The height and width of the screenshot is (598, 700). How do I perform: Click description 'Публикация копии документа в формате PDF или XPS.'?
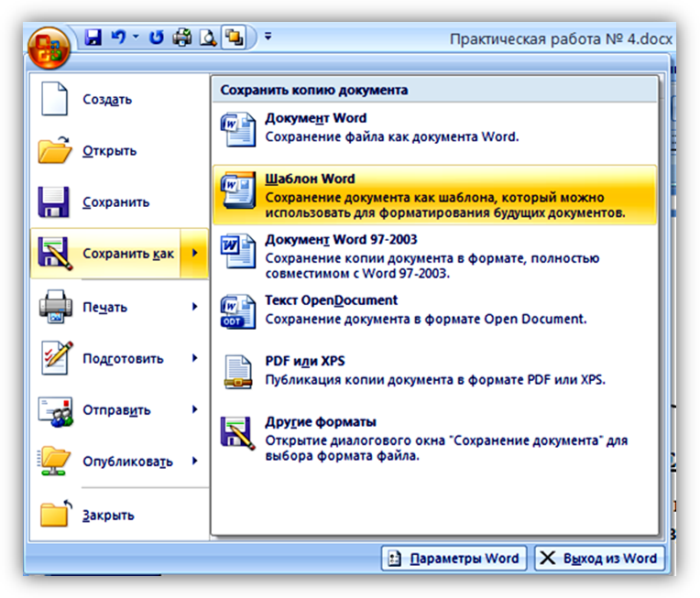435,380
